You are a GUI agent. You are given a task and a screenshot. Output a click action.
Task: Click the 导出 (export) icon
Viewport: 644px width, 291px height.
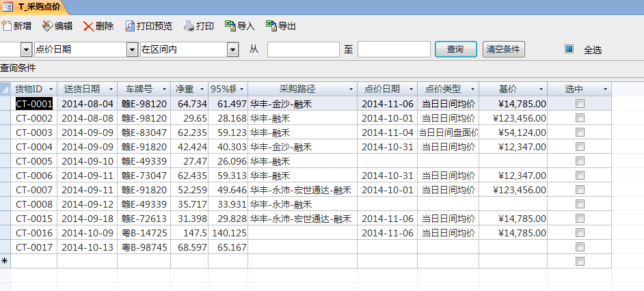(x=271, y=27)
